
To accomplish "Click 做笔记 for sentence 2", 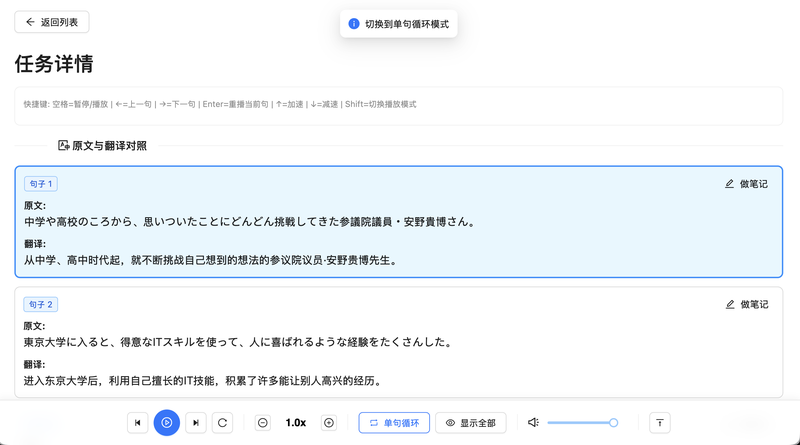I will 746,304.
